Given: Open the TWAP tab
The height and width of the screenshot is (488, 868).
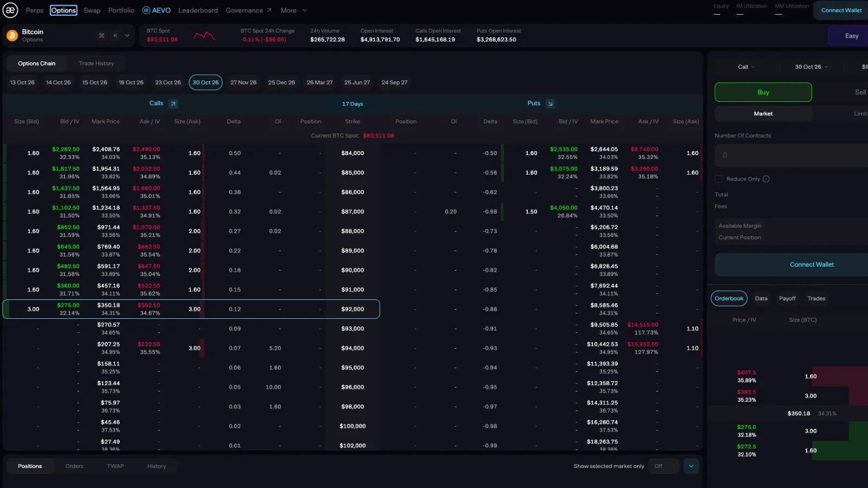Looking at the screenshot, I should [115, 466].
